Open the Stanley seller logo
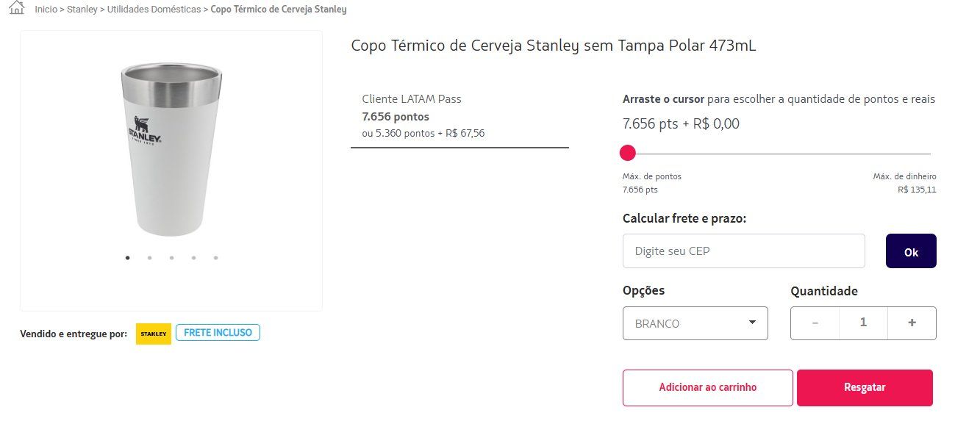 pyautogui.click(x=154, y=334)
